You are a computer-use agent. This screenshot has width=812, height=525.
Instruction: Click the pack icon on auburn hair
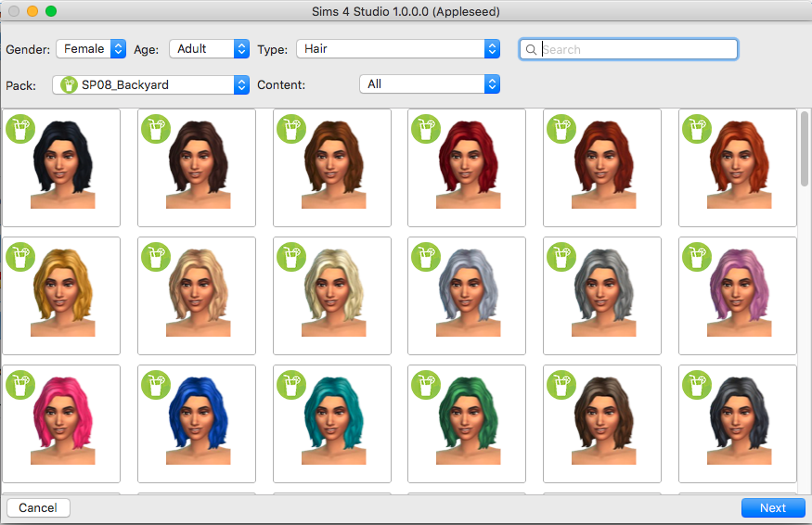point(561,129)
